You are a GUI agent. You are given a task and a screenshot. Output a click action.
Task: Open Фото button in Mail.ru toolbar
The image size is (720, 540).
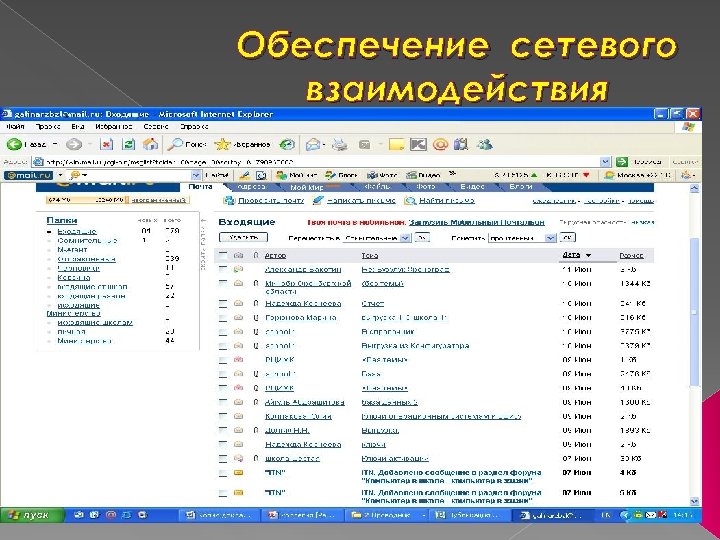click(x=382, y=175)
